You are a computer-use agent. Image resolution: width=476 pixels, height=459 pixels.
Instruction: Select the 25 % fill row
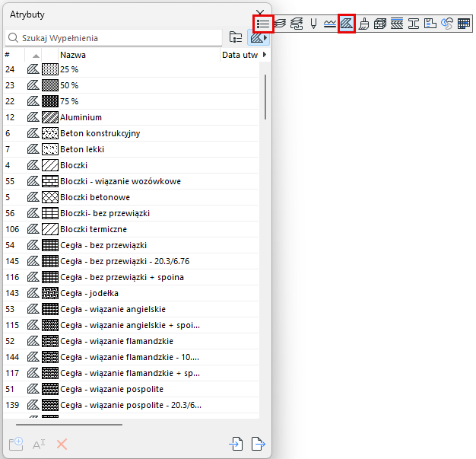pos(131,69)
